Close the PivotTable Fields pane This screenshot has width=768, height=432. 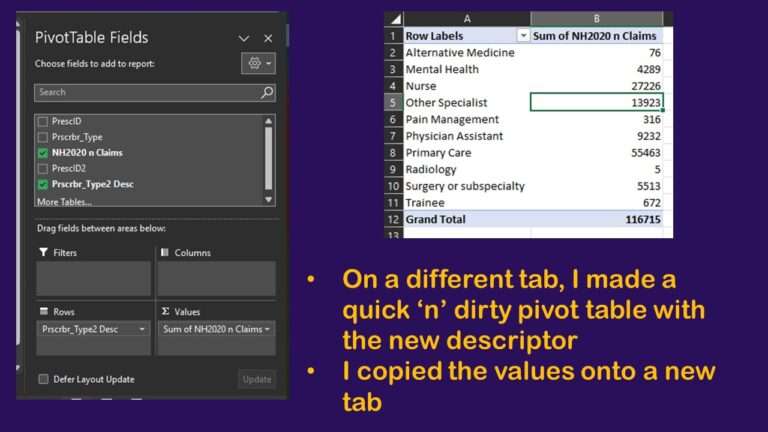pos(268,38)
